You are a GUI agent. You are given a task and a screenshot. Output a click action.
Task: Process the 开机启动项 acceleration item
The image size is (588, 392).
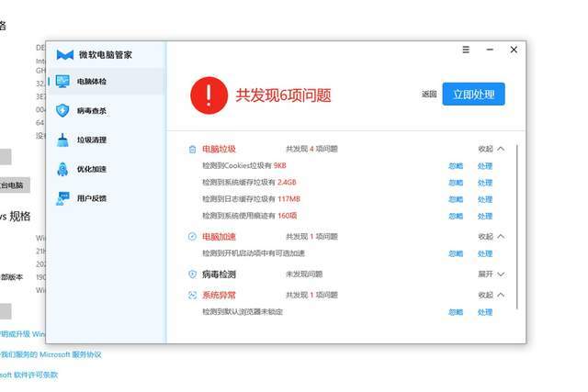[485, 253]
